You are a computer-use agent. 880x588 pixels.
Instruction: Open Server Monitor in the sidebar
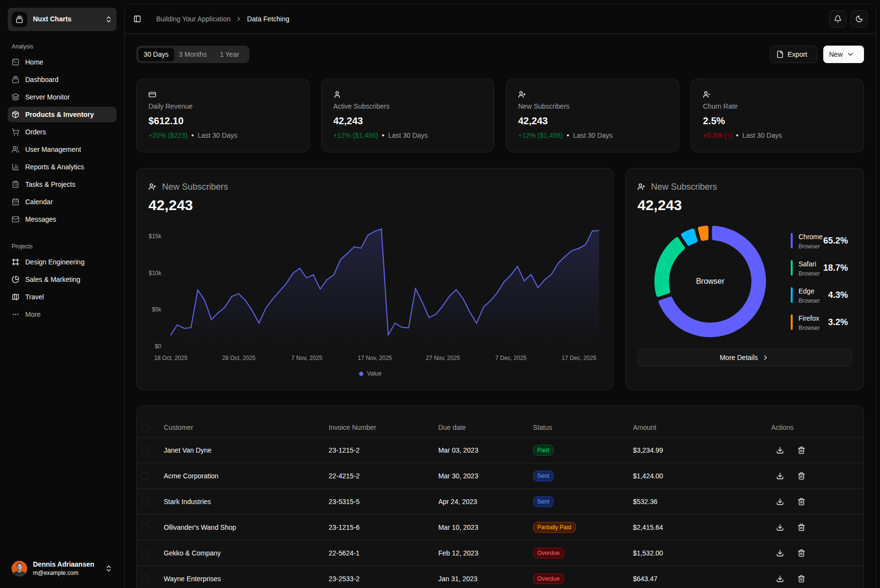tap(48, 97)
